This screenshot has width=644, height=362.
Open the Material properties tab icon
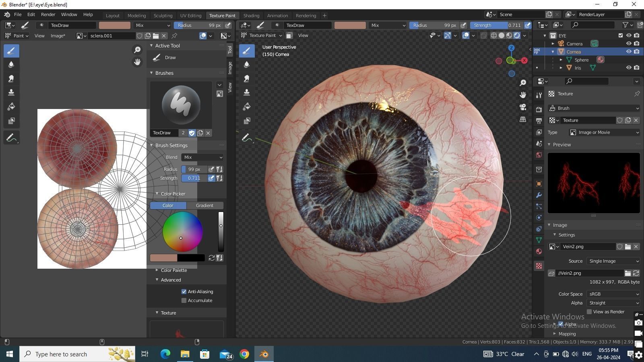539,251
